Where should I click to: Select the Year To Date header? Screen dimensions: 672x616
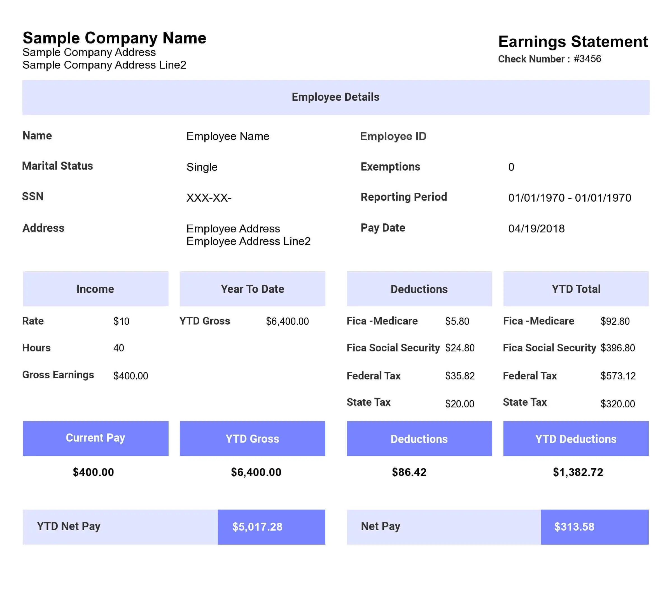(252, 289)
